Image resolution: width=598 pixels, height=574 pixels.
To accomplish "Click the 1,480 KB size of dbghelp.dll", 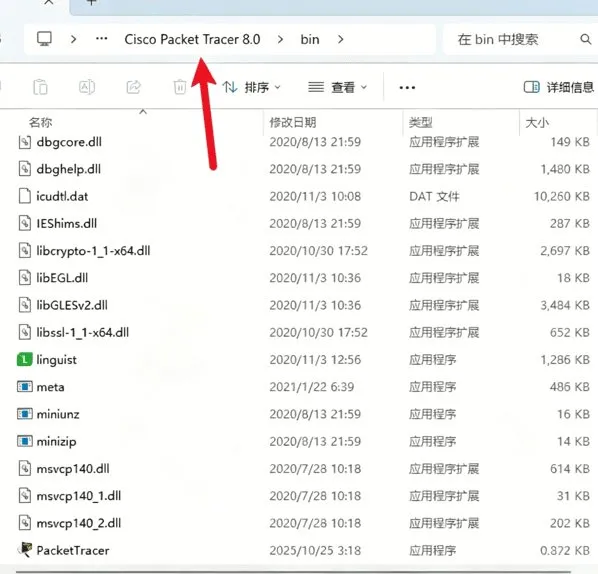I will [x=565, y=169].
